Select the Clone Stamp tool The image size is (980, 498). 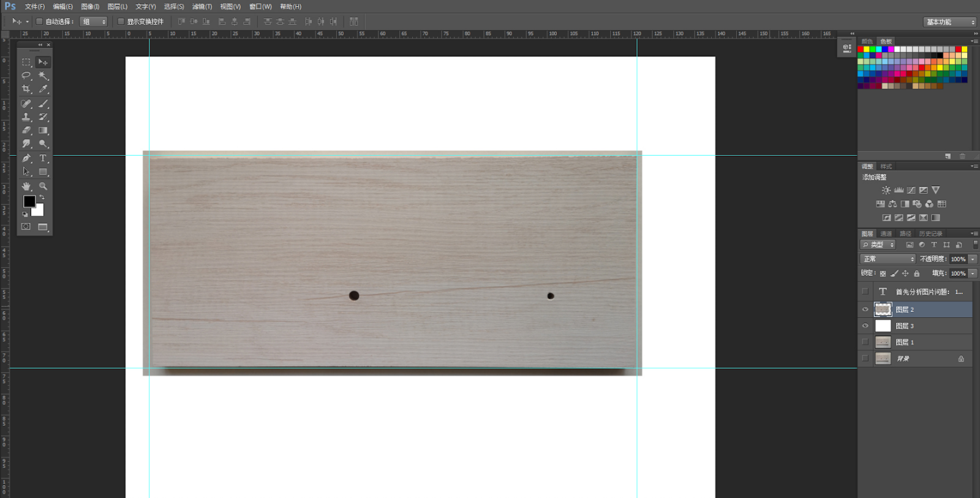point(26,117)
